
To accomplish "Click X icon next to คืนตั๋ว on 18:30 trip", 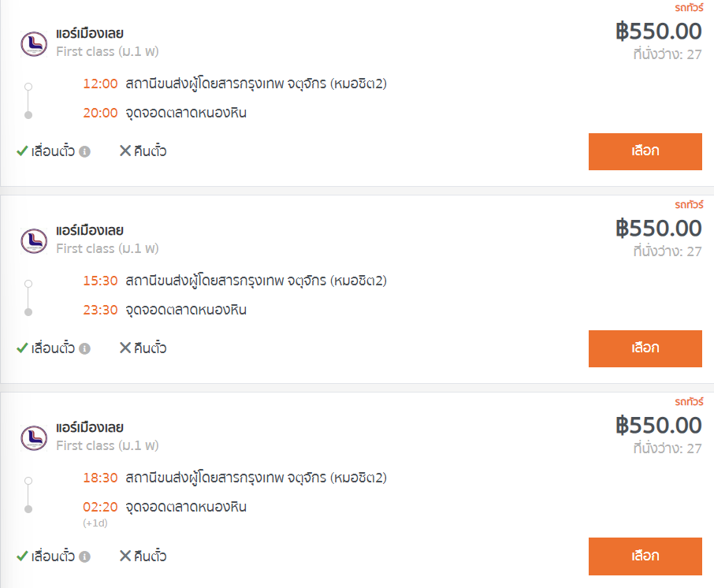I will (125, 556).
